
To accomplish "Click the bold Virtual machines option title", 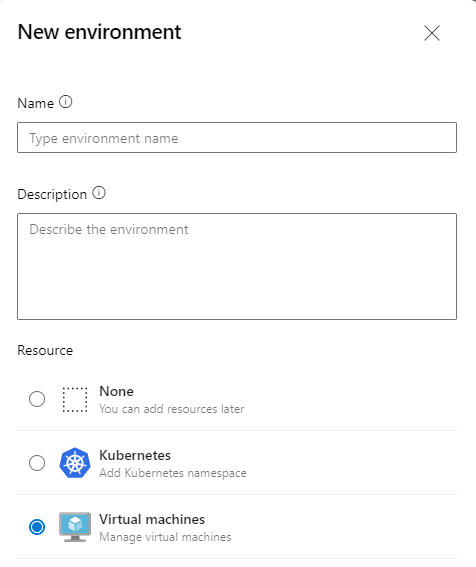I will pyautogui.click(x=152, y=519).
